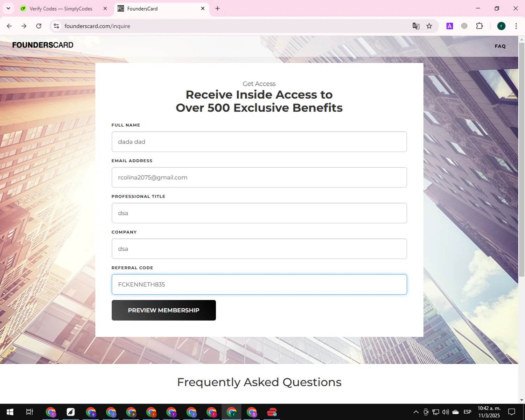Screen dimensions: 525x420
Task: Click the Full Name field
Action: pos(259,142)
